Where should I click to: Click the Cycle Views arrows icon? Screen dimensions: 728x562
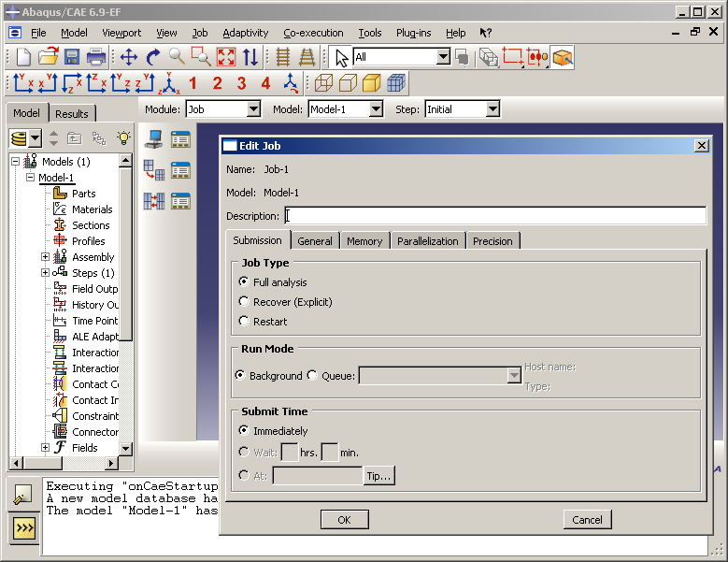click(x=250, y=57)
